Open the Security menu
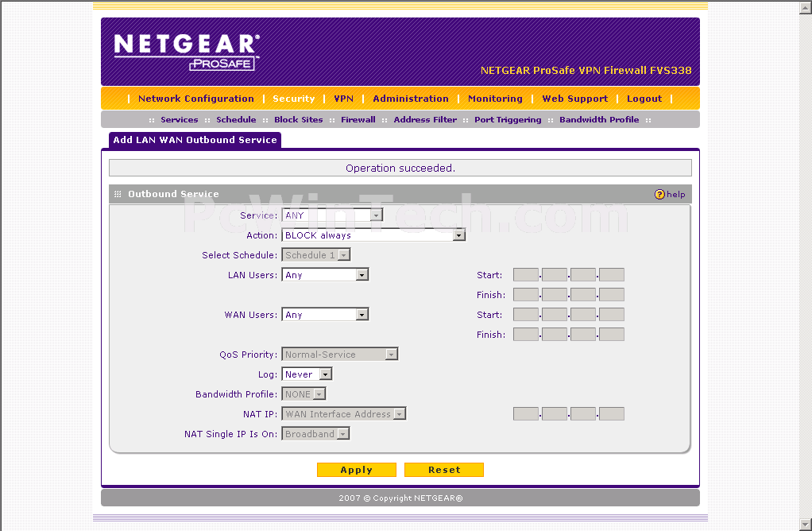 click(294, 99)
